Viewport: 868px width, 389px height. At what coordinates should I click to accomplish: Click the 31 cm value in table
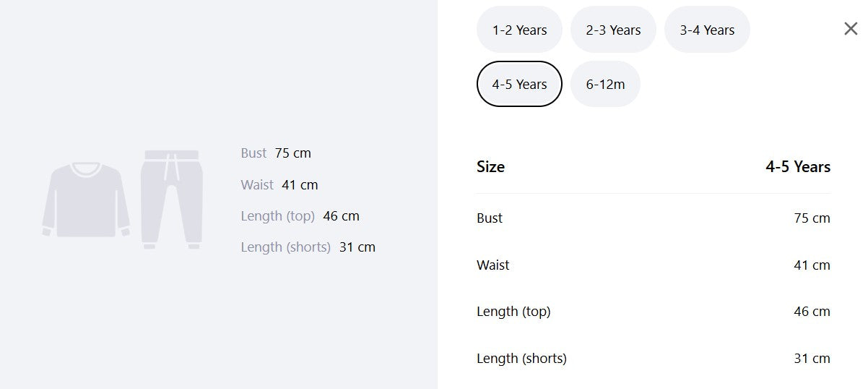point(812,358)
